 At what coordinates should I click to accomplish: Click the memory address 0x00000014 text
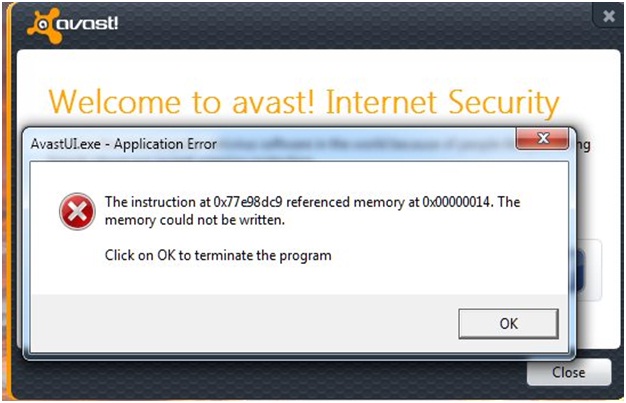(x=456, y=202)
